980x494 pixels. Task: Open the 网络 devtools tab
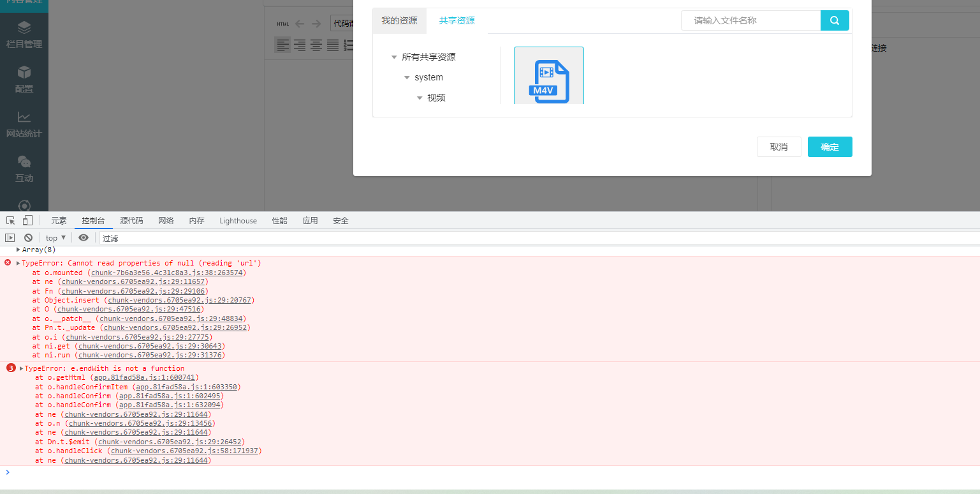tap(166, 220)
